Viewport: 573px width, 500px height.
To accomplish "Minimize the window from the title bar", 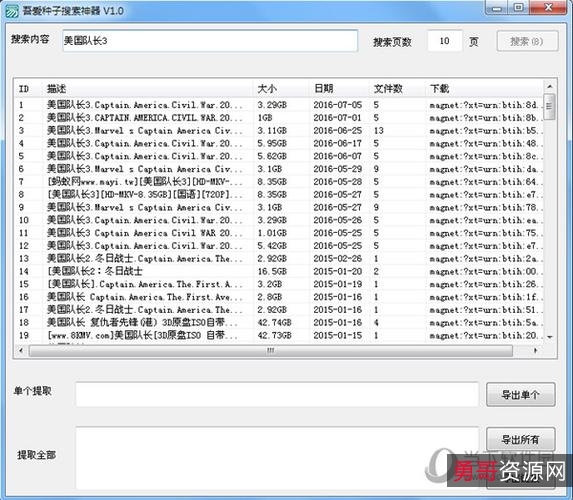I will click(497, 7).
